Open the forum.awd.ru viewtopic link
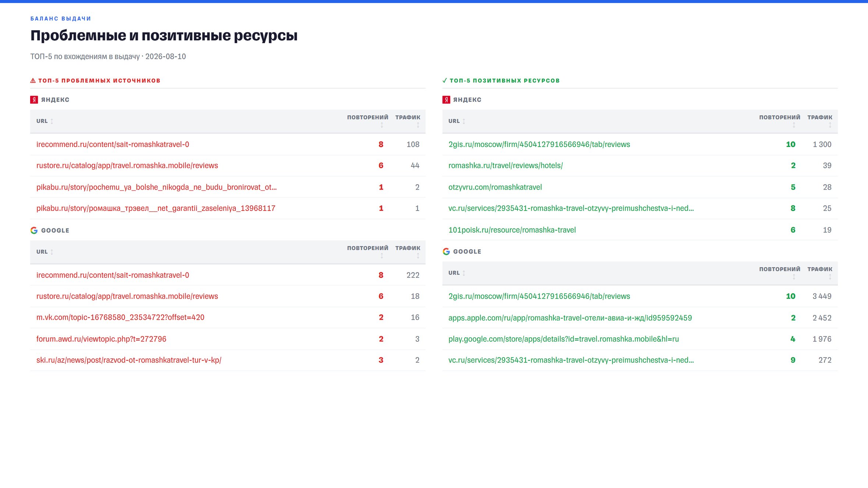Screen dimensions: 868x488 (x=101, y=339)
